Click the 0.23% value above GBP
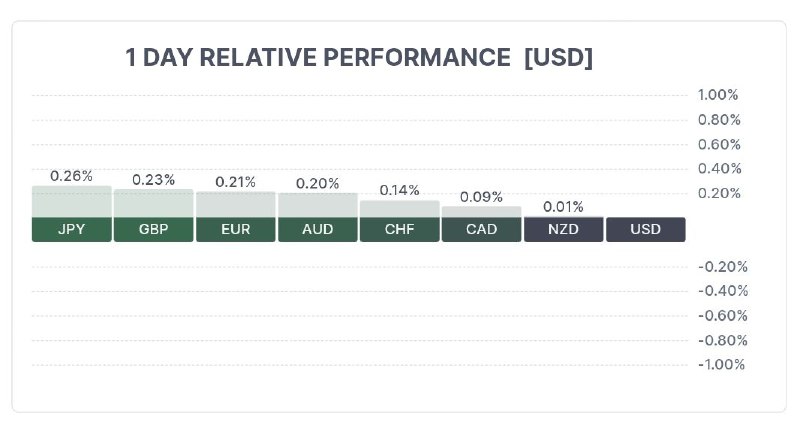 [154, 180]
